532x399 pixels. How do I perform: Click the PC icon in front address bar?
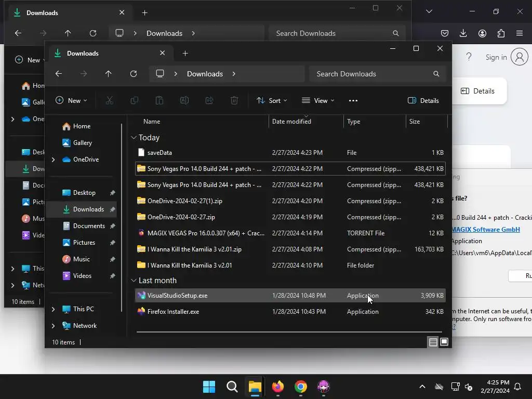(160, 74)
